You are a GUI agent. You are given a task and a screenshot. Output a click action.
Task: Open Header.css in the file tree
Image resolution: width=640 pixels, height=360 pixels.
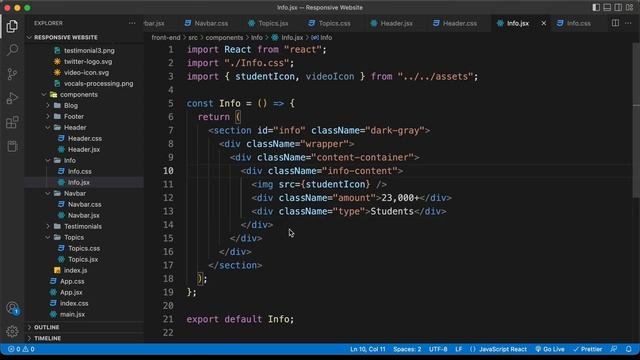(x=84, y=139)
